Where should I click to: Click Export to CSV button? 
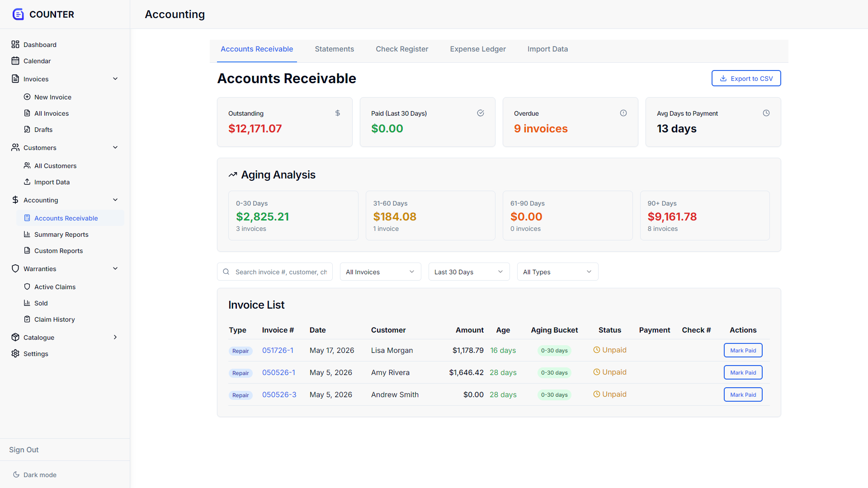pyautogui.click(x=746, y=78)
